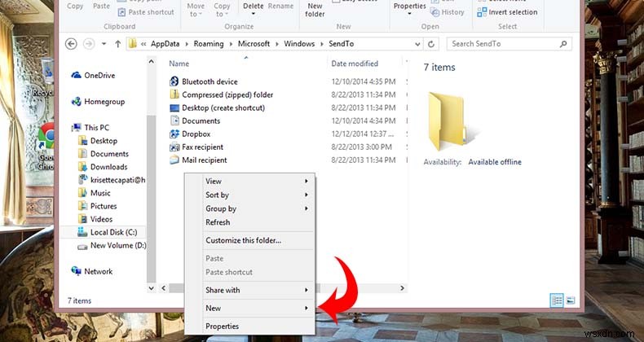The width and height of the screenshot is (644, 342).
Task: Open Pictures in navigation pane
Action: [97, 206]
